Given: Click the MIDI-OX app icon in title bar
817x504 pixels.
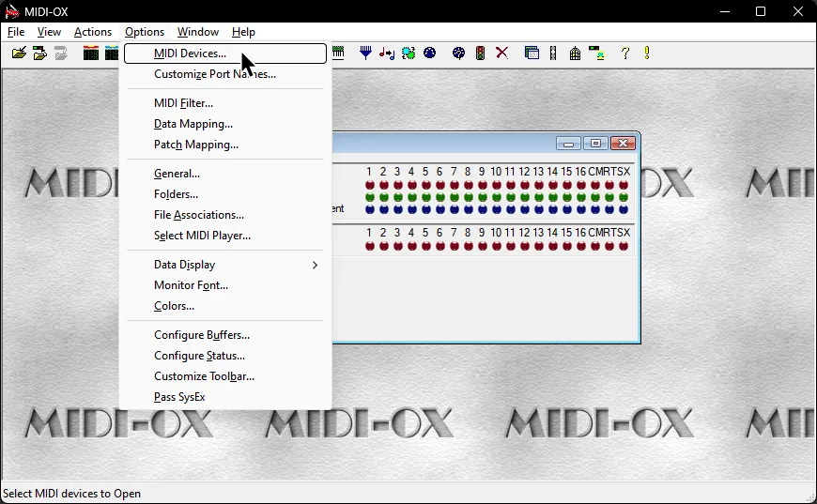Looking at the screenshot, I should coord(12,11).
